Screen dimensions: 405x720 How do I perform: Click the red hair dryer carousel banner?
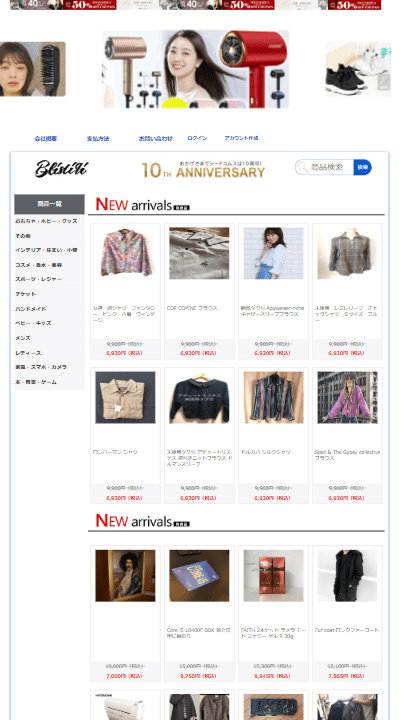(x=196, y=69)
